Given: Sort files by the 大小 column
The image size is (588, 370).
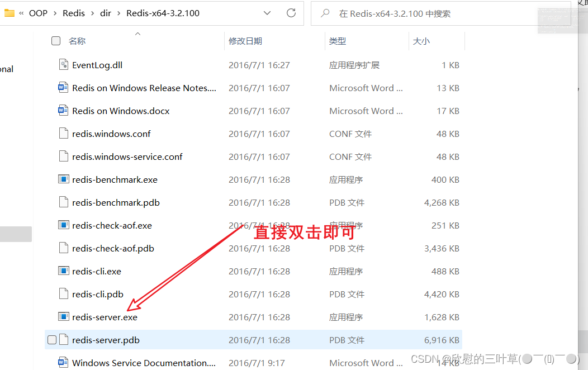Looking at the screenshot, I should point(421,41).
